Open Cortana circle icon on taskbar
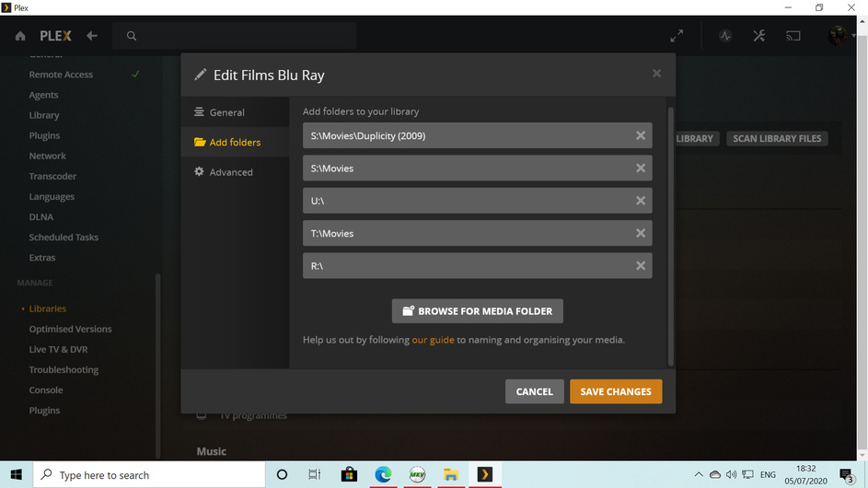This screenshot has height=488, width=868. click(x=282, y=475)
